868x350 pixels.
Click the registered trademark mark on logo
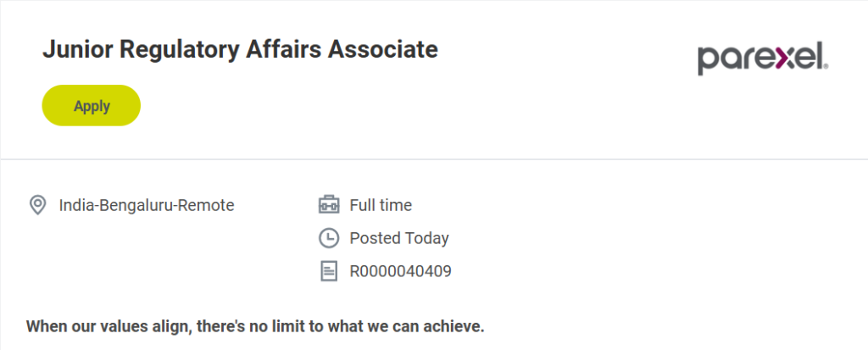pyautogui.click(x=825, y=65)
